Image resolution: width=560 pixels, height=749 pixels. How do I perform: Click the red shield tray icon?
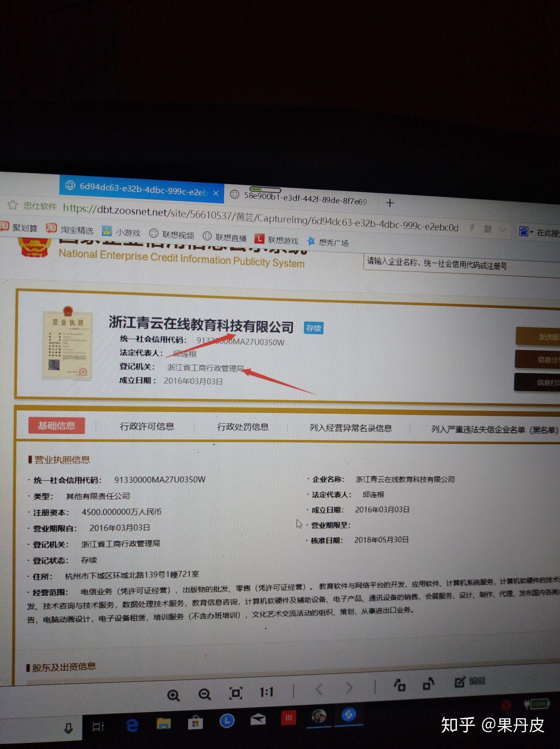pyautogui.click(x=506, y=705)
